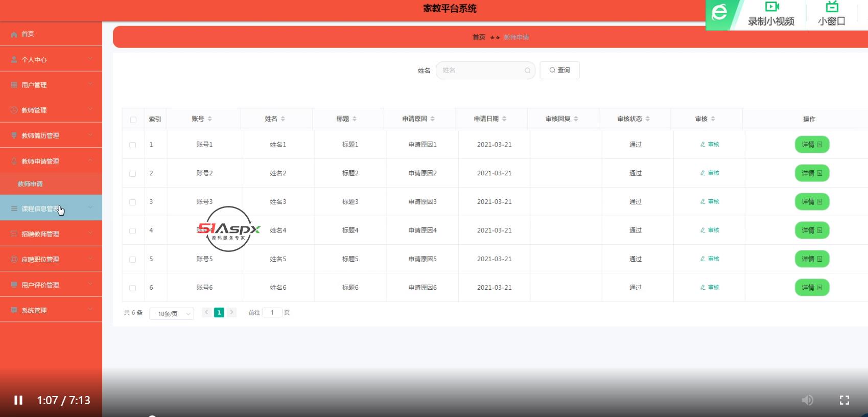Toggle the select-all header checkbox
The width and height of the screenshot is (868, 417).
pyautogui.click(x=133, y=120)
